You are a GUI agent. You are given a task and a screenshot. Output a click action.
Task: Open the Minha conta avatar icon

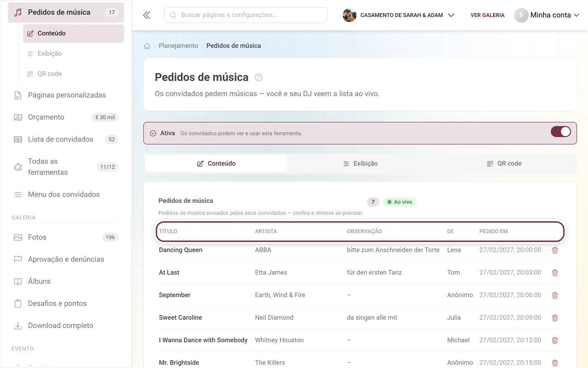(x=521, y=15)
